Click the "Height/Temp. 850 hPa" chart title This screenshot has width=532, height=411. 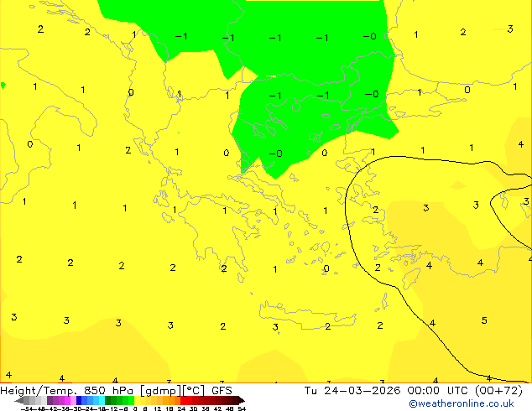66,391
